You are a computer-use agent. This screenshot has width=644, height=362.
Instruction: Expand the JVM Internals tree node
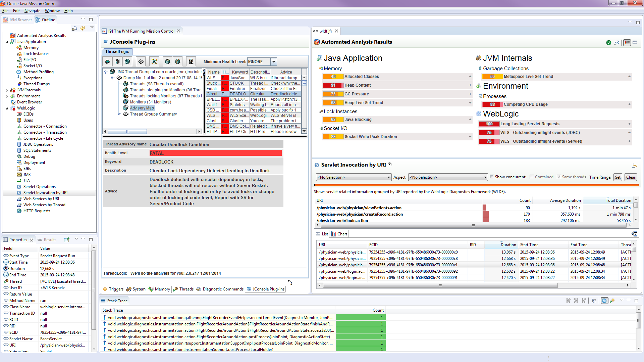tap(7, 90)
